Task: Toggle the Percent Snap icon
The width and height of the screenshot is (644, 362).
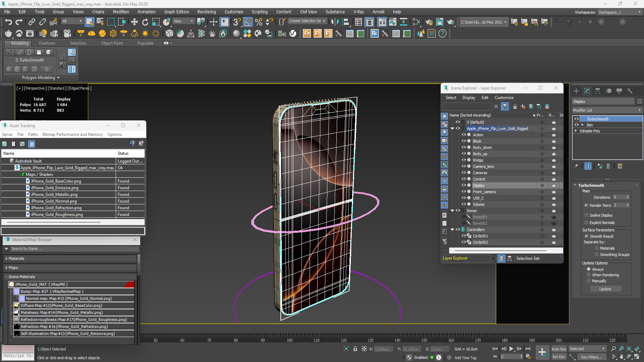Action: (x=259, y=22)
